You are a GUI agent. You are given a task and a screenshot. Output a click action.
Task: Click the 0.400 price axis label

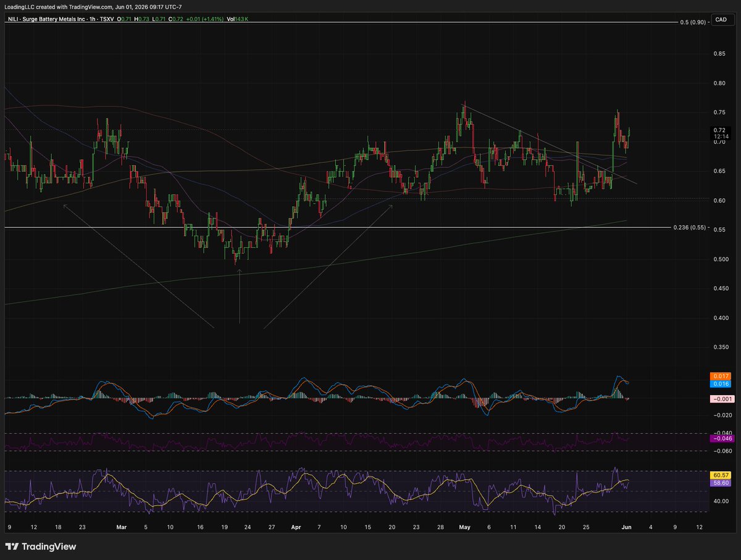721,318
